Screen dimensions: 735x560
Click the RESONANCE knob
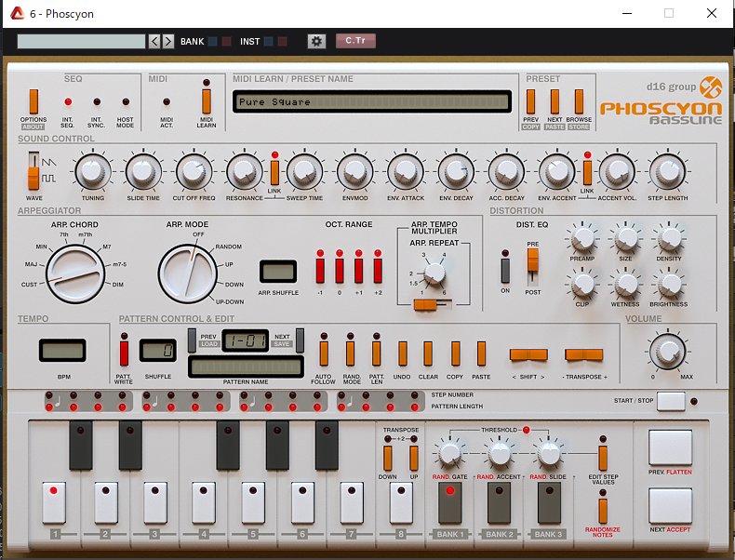coord(244,171)
